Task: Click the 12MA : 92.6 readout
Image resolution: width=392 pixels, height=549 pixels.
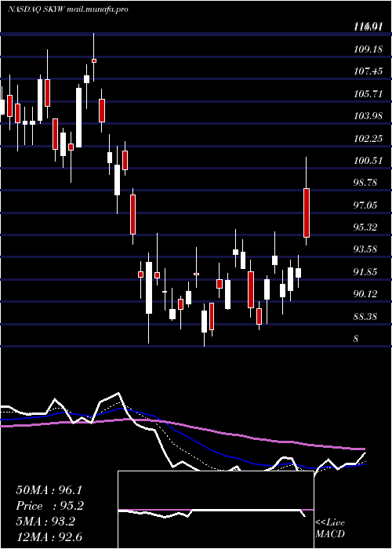Action: click(x=49, y=537)
